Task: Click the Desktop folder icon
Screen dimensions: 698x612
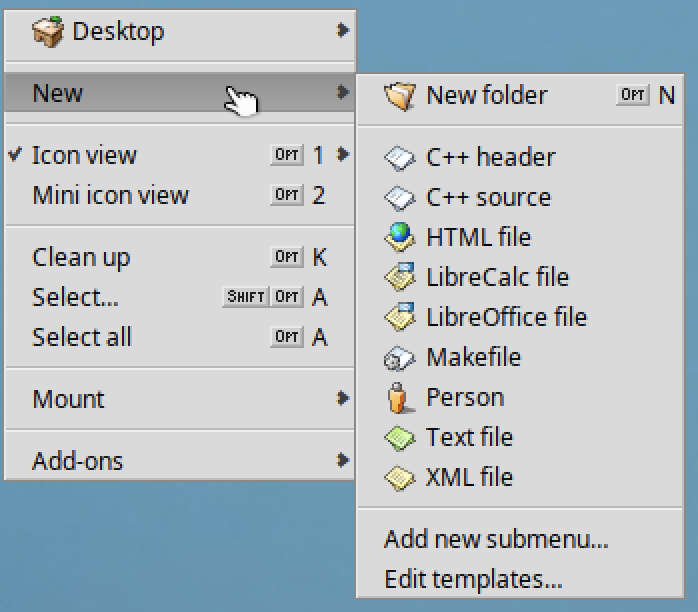Action: tap(48, 32)
